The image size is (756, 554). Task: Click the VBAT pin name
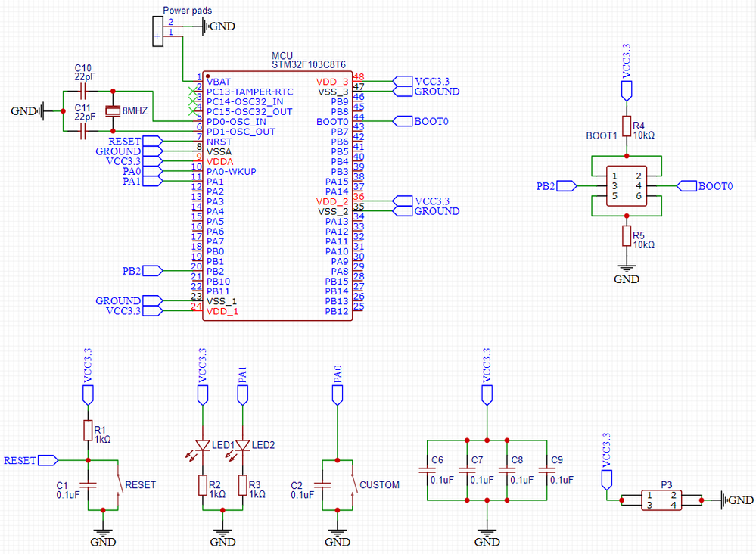219,82
